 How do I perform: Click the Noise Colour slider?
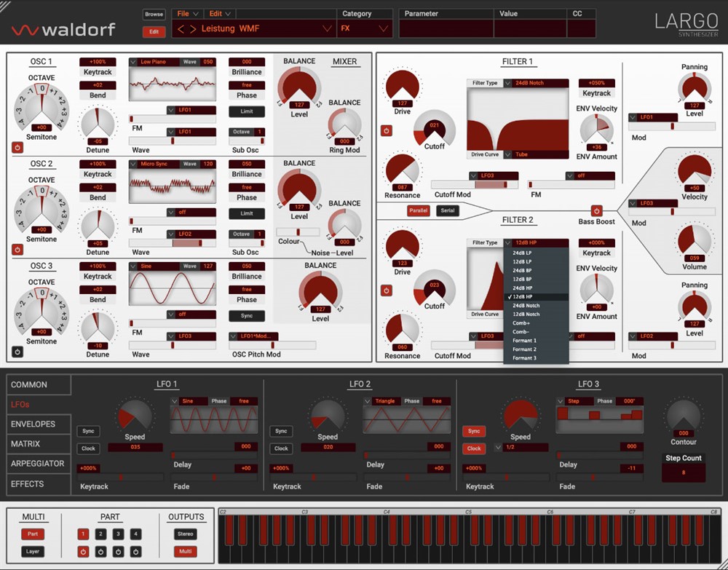click(x=297, y=231)
